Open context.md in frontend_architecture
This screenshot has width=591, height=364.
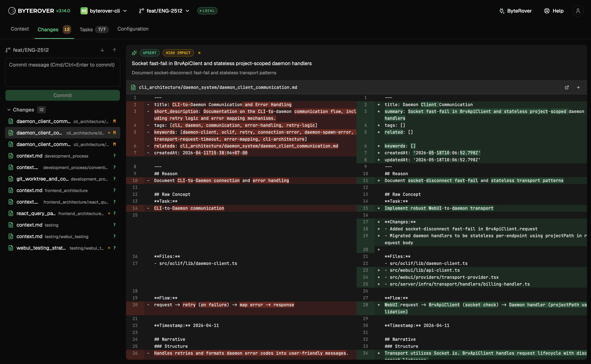(x=63, y=190)
